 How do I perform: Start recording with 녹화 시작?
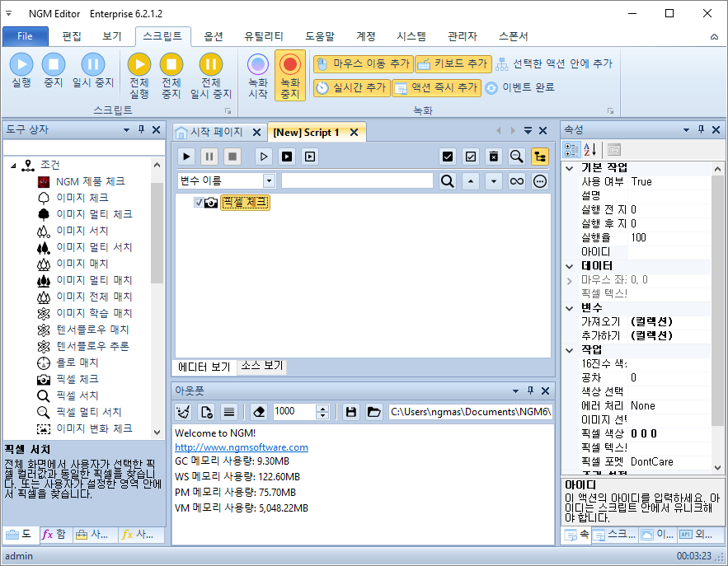(258, 76)
